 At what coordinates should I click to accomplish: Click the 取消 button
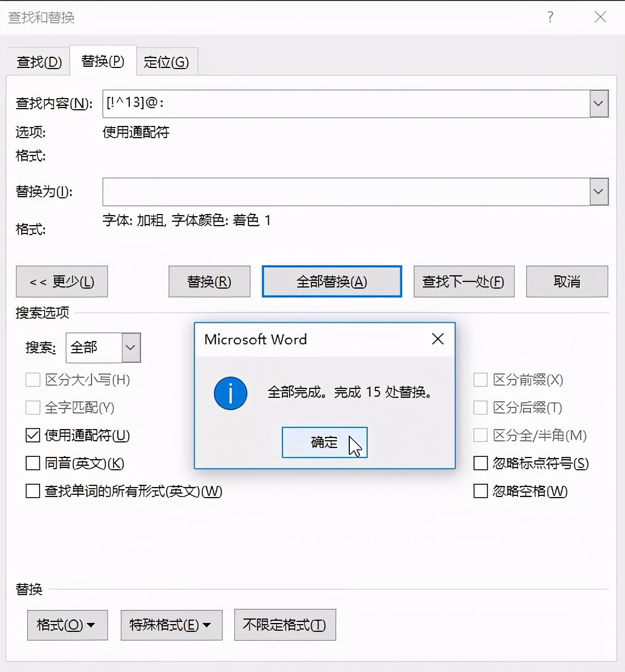tap(567, 281)
